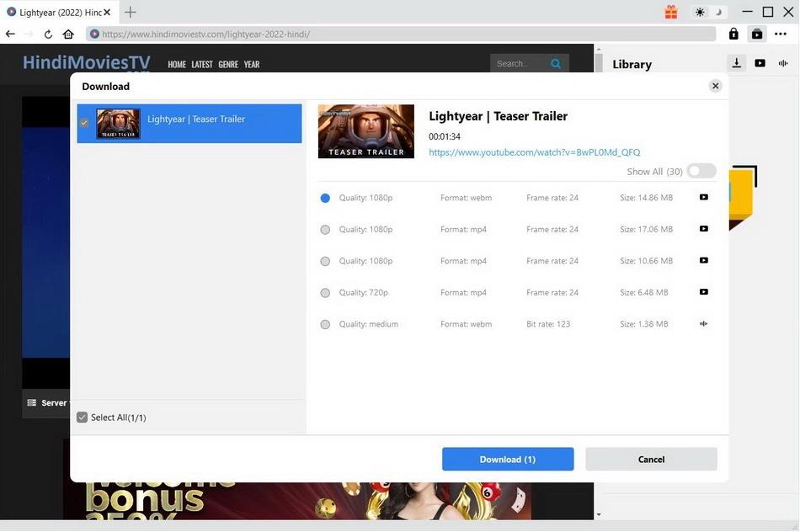Open the shopping bag icon in the toolbar

757,34
